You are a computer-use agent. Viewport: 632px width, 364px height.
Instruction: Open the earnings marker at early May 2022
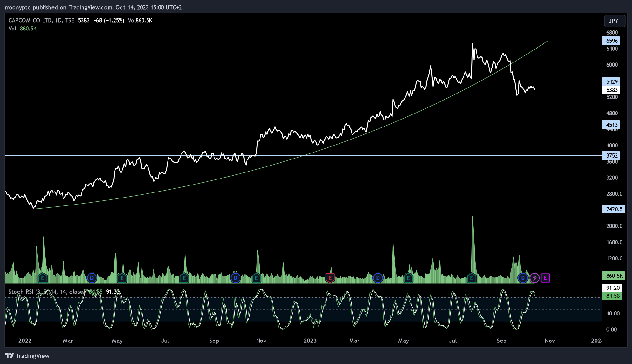122,278
